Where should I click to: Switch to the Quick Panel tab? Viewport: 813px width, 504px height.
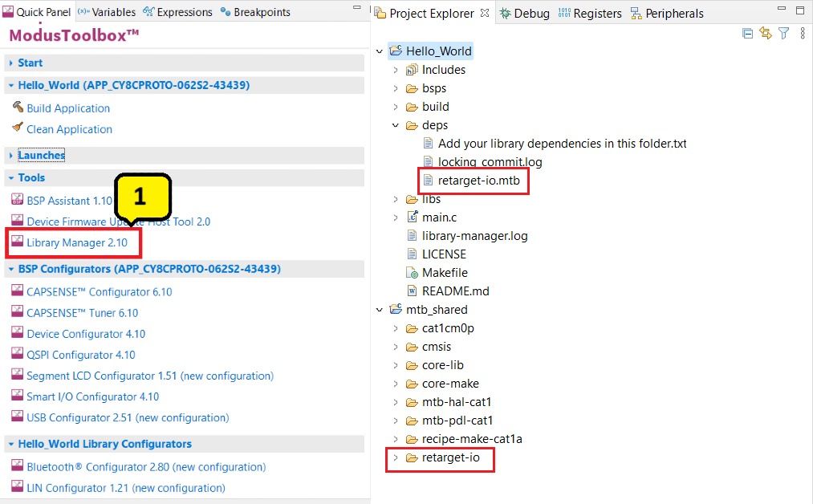point(37,12)
